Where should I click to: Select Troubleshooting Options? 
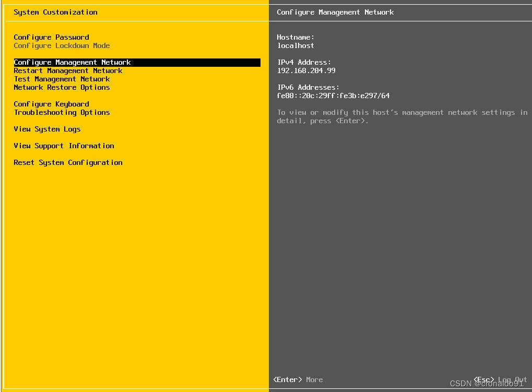pos(62,112)
